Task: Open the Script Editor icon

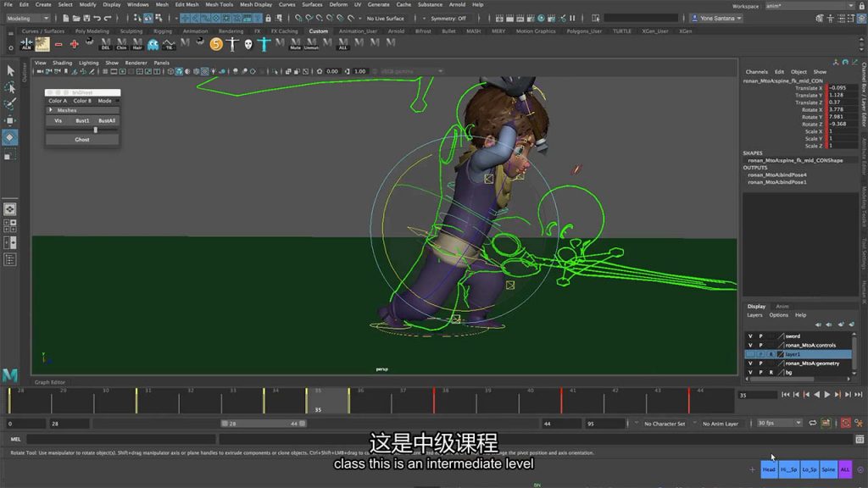Action: pos(860,440)
